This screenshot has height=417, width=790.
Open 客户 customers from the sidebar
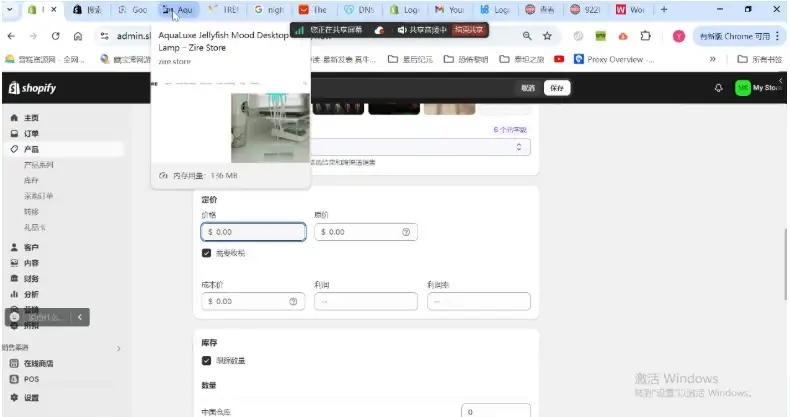tap(14, 247)
